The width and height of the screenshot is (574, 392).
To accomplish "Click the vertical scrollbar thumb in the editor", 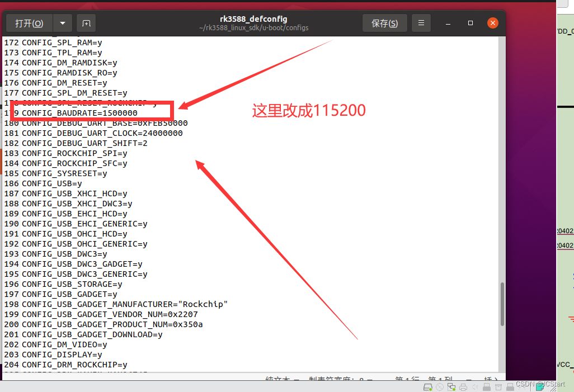I will point(502,304).
